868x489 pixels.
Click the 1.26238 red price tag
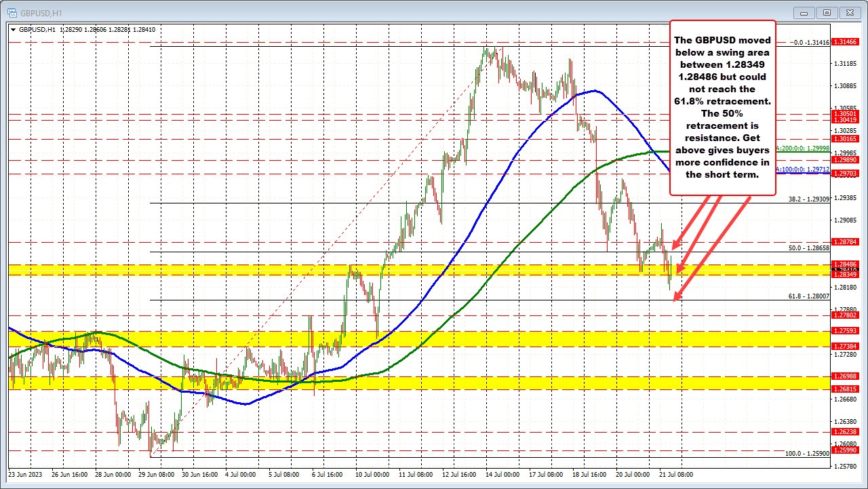click(x=846, y=431)
